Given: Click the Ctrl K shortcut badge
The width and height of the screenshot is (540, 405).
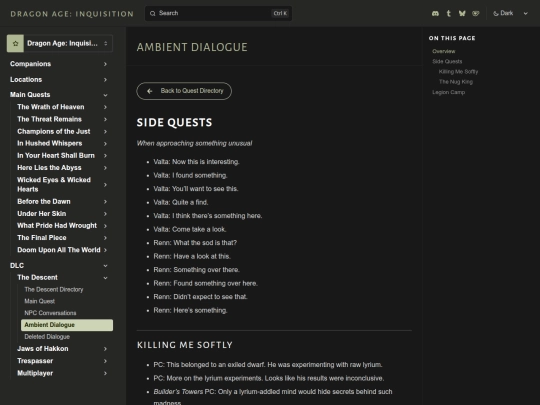Looking at the screenshot, I should click(x=280, y=13).
